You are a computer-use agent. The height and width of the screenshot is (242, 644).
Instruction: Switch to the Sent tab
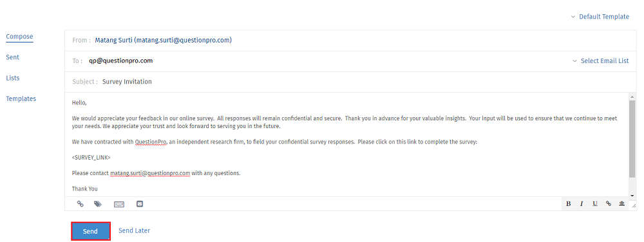12,57
